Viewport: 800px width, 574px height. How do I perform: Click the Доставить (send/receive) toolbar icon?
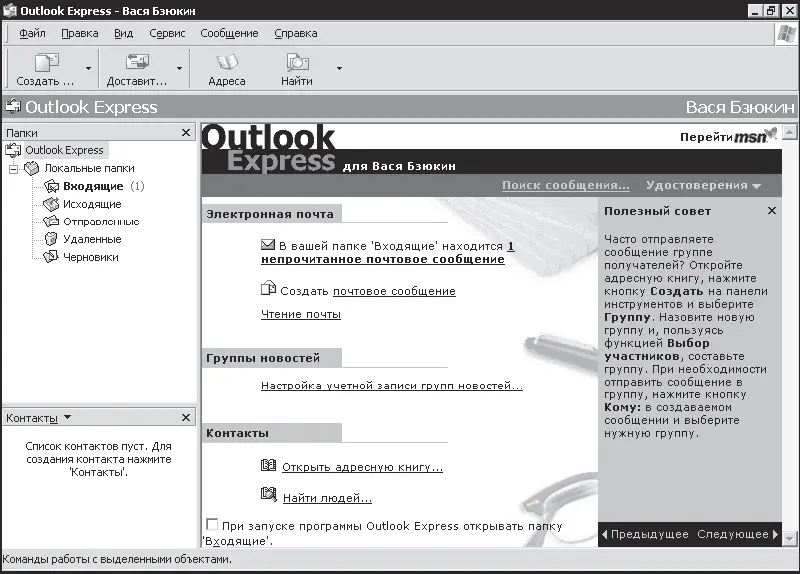(x=137, y=63)
